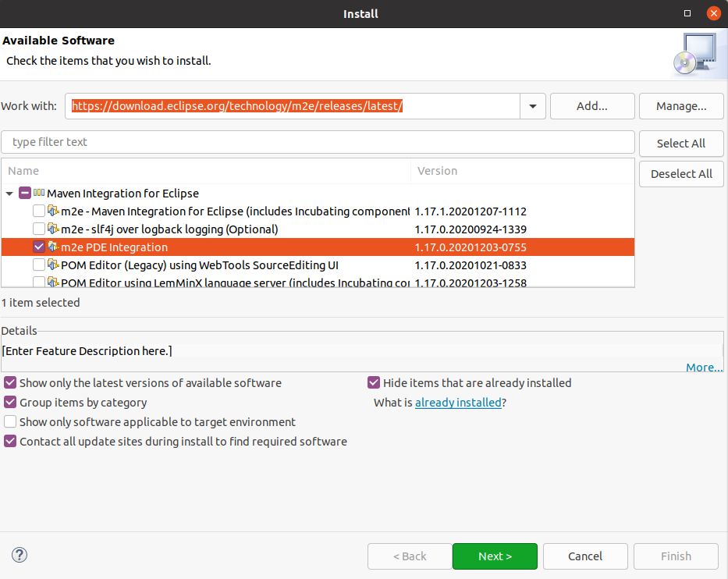
Task: Check the slf4j over logback logging checkbox
Action: (39, 229)
